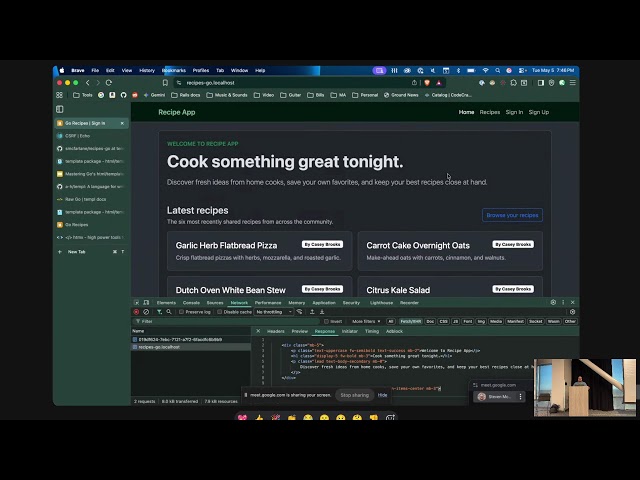The height and width of the screenshot is (480, 640).
Task: Toggle the Doc request type filter
Action: point(430,322)
